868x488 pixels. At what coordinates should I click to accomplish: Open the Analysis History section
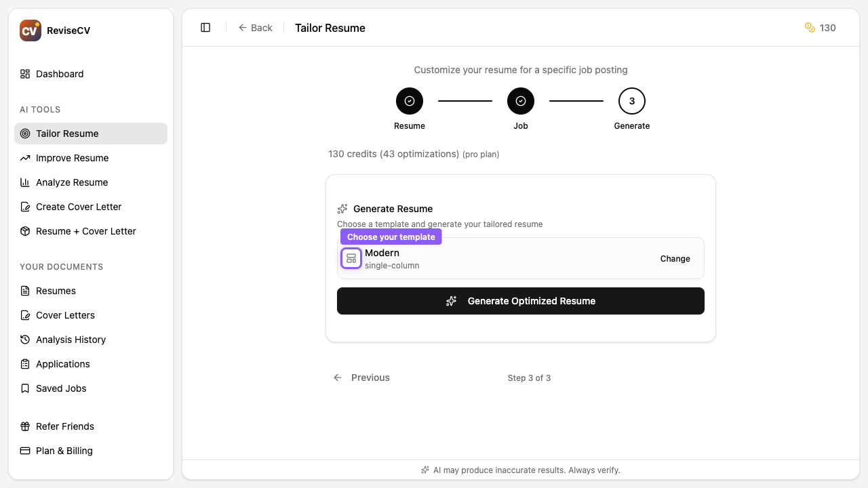click(71, 340)
